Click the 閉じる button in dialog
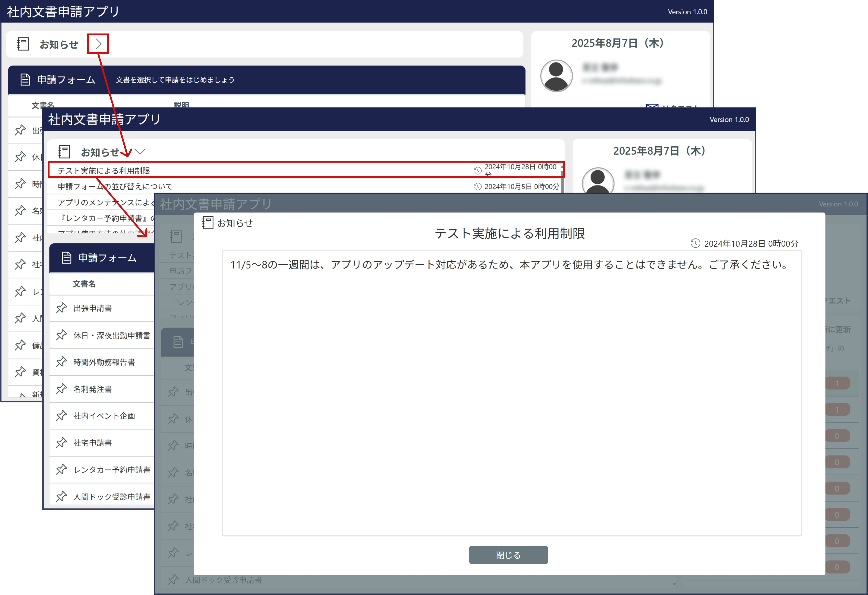 click(x=508, y=555)
